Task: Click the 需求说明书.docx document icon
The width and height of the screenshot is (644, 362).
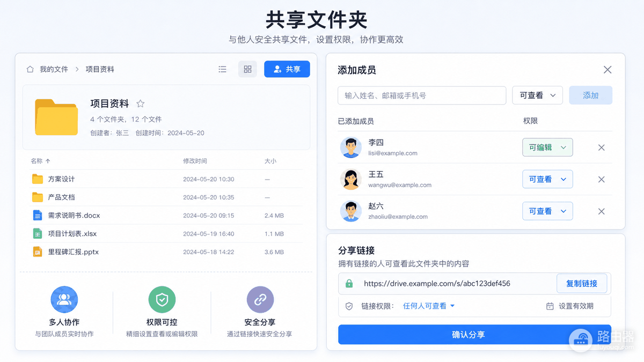Action: (37, 215)
